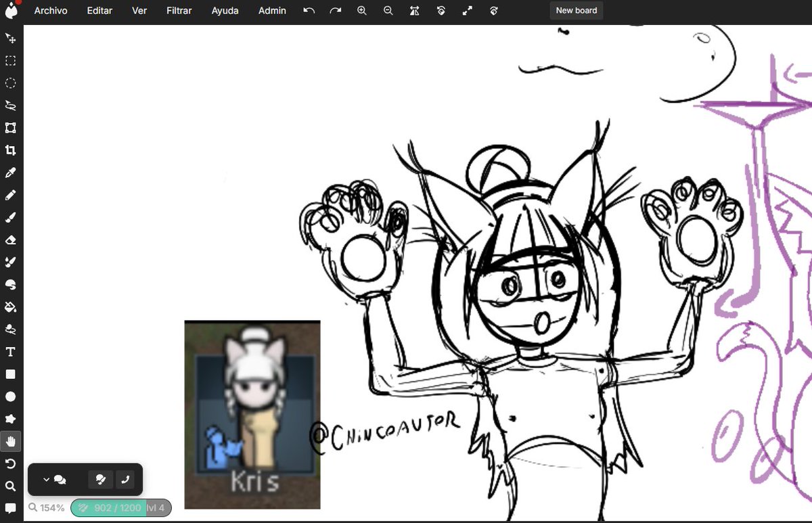Screen dimensions: 812x523
Task: Toggle fullscreen mode
Action: click(468, 11)
